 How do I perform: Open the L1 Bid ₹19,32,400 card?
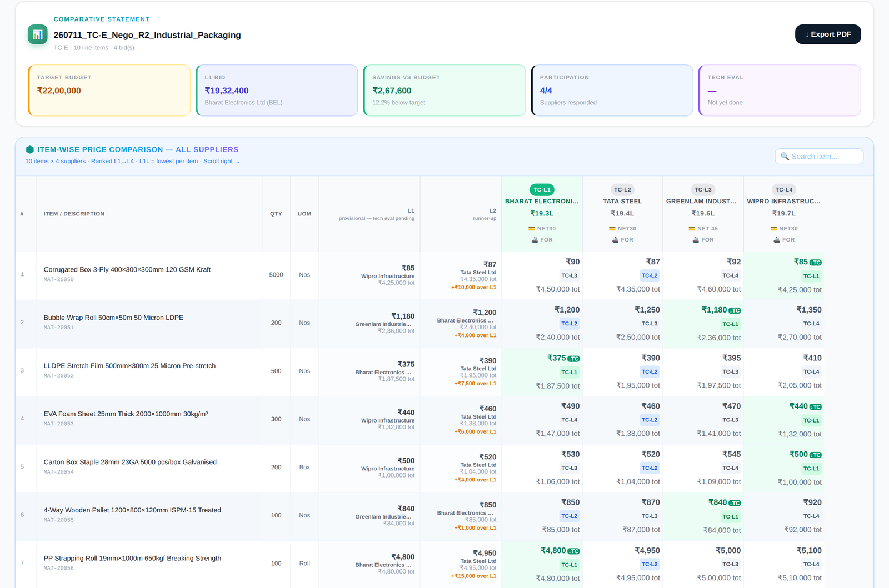coord(277,91)
